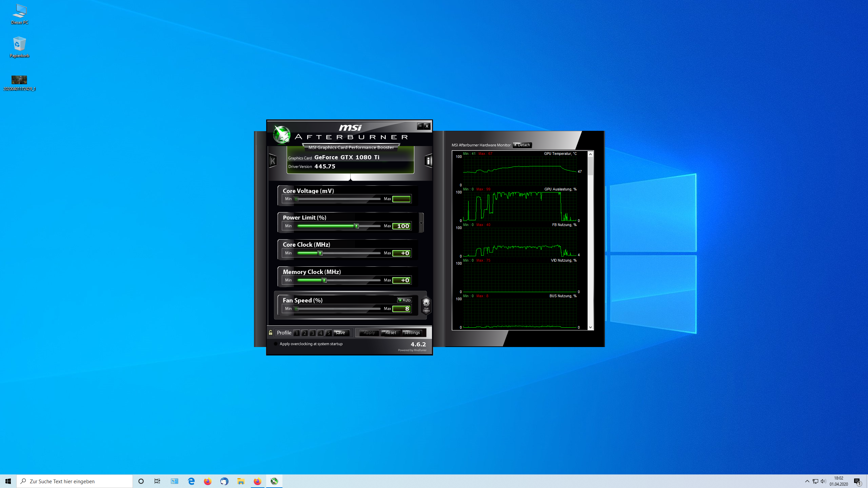Select profile slot 1
Screen dimensions: 868x488
click(297, 333)
